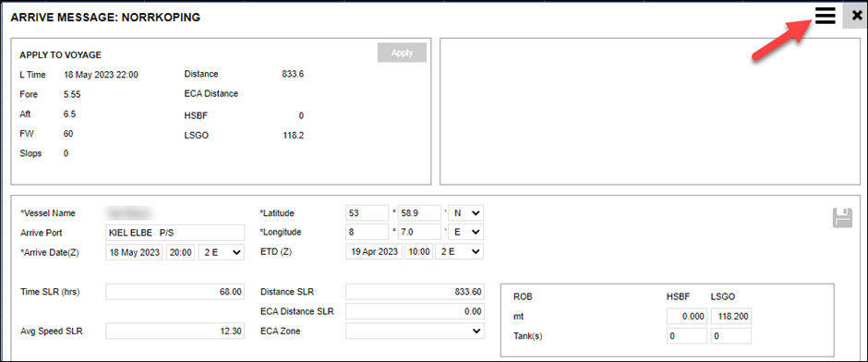Image resolution: width=868 pixels, height=362 pixels.
Task: Expand the ECA Zone dropdown
Action: pyautogui.click(x=415, y=331)
